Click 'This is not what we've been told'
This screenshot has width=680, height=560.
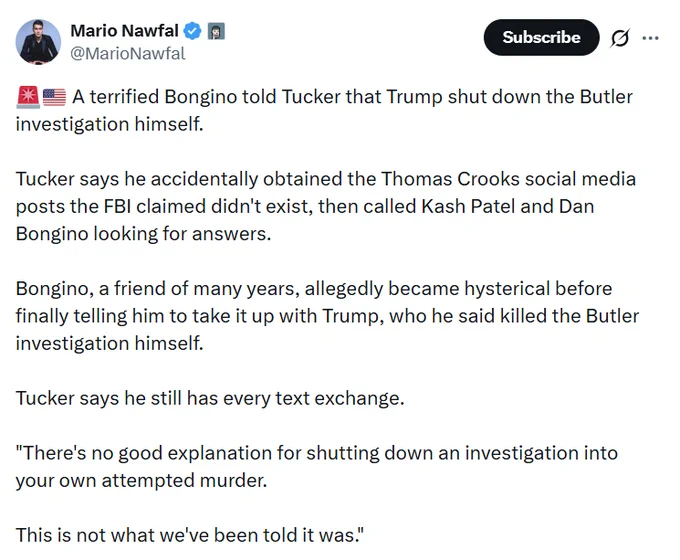coord(190,535)
